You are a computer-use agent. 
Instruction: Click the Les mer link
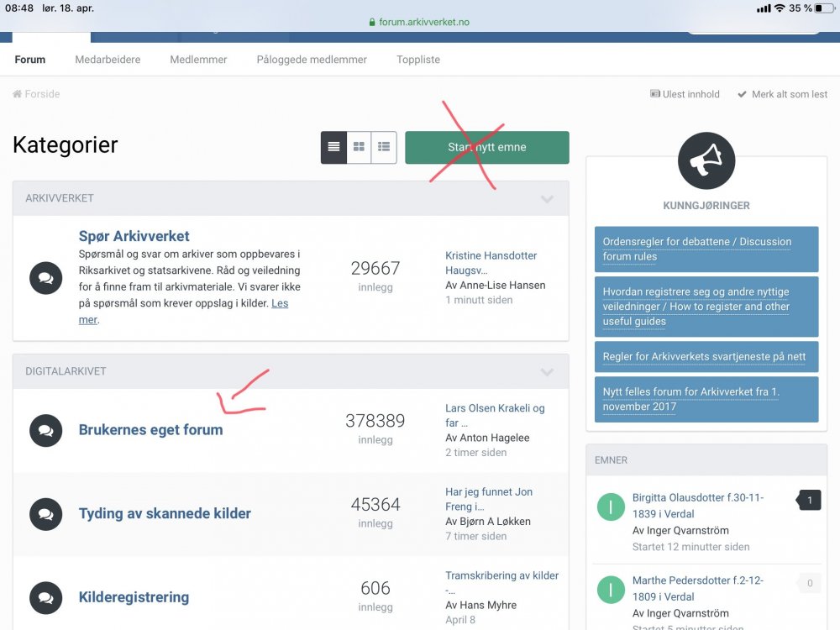coord(280,303)
